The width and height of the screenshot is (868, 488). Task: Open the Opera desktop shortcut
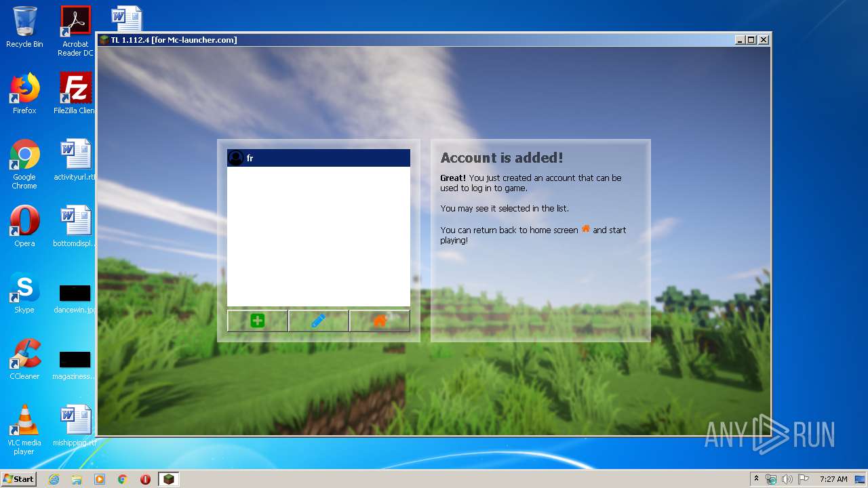(24, 226)
